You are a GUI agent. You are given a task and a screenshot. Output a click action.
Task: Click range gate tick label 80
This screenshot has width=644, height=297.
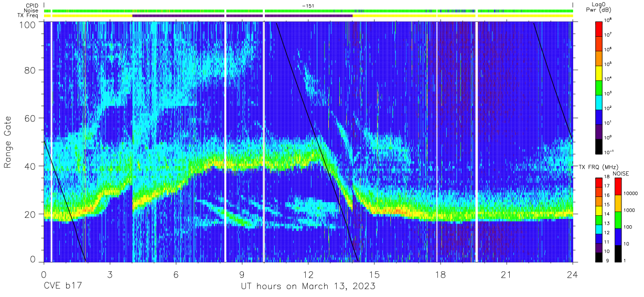coord(29,70)
